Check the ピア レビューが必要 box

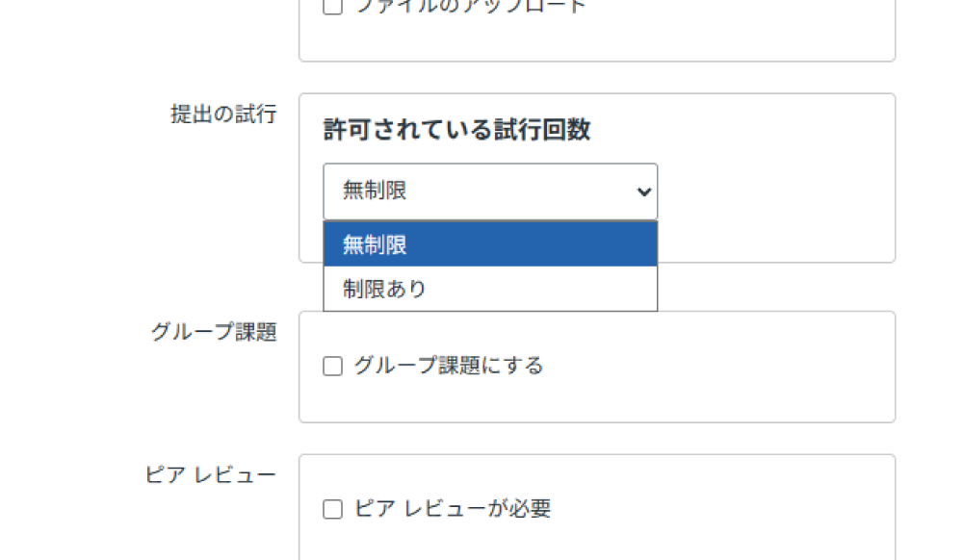pyautogui.click(x=332, y=510)
